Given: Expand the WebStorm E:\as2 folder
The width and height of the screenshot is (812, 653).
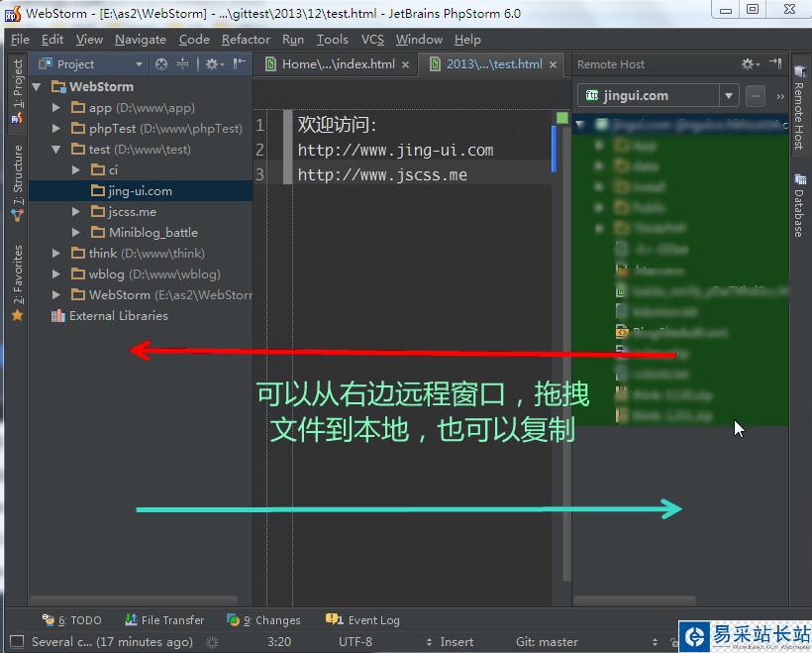Looking at the screenshot, I should 56,295.
